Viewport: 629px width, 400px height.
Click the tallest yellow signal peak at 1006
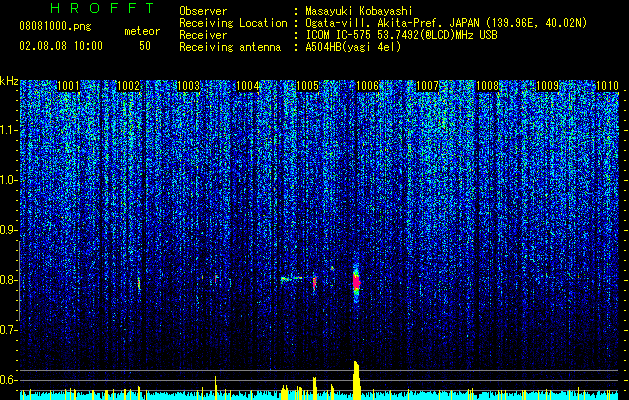(x=357, y=380)
